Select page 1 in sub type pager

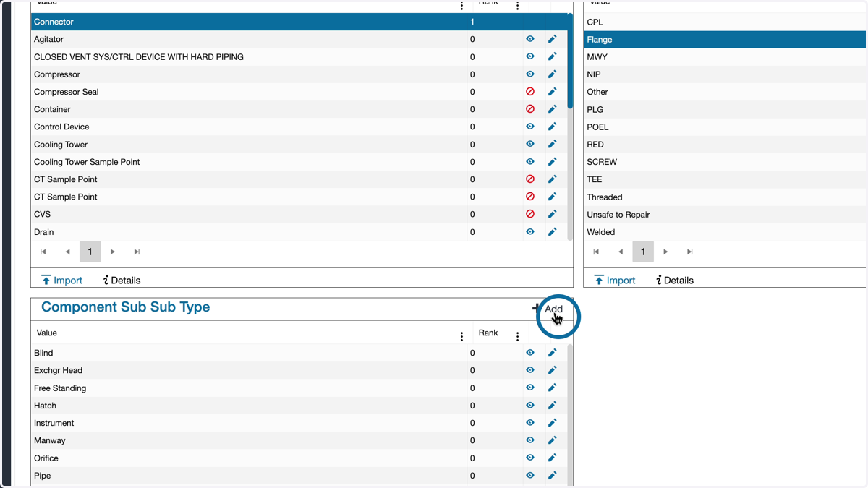(642, 252)
